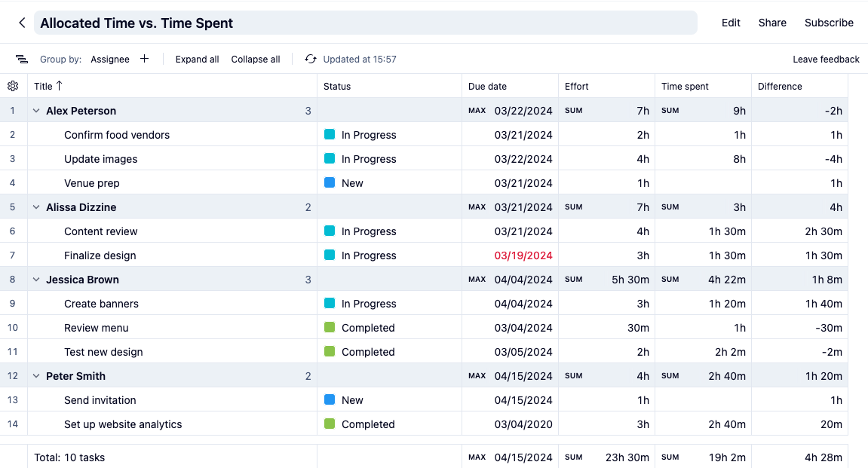This screenshot has height=468, width=868.
Task: Click total difference 4h 28m
Action: pyautogui.click(x=824, y=457)
